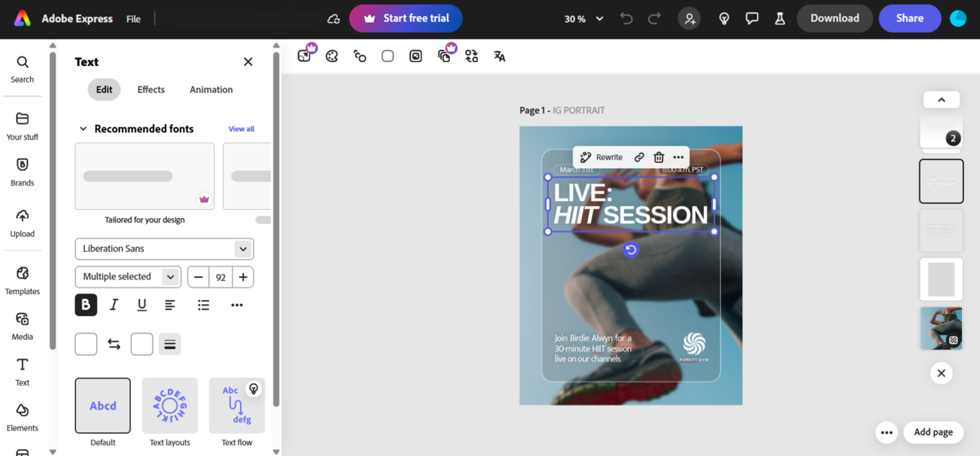Switch to the Animation tab
Screen dimensions: 980x456
(x=212, y=90)
